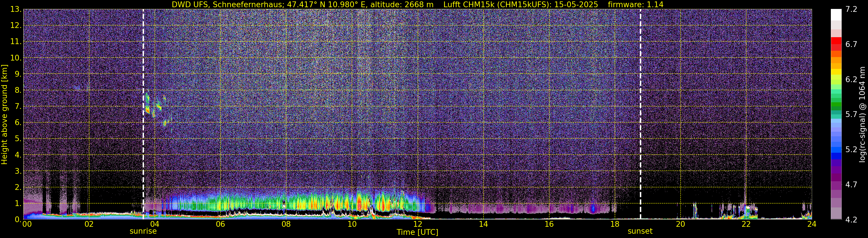This screenshot has width=868, height=238.
Task: Click the '24' time axis tick label
Action: click(x=812, y=224)
